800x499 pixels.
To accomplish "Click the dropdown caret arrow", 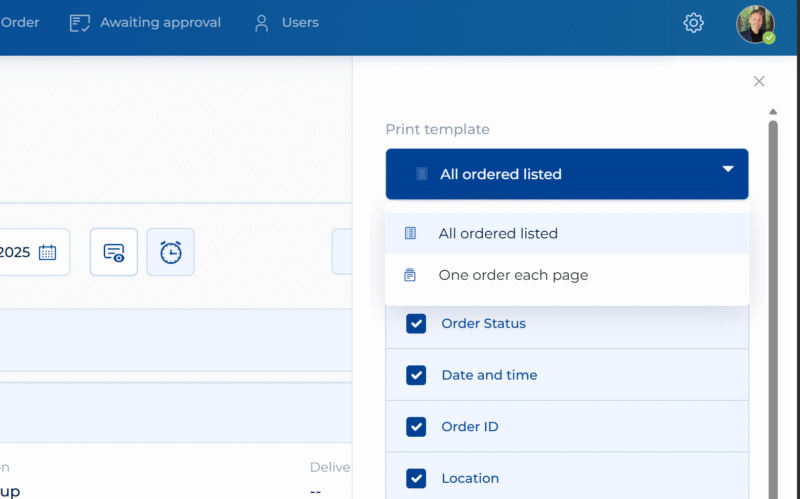I will click(x=728, y=169).
